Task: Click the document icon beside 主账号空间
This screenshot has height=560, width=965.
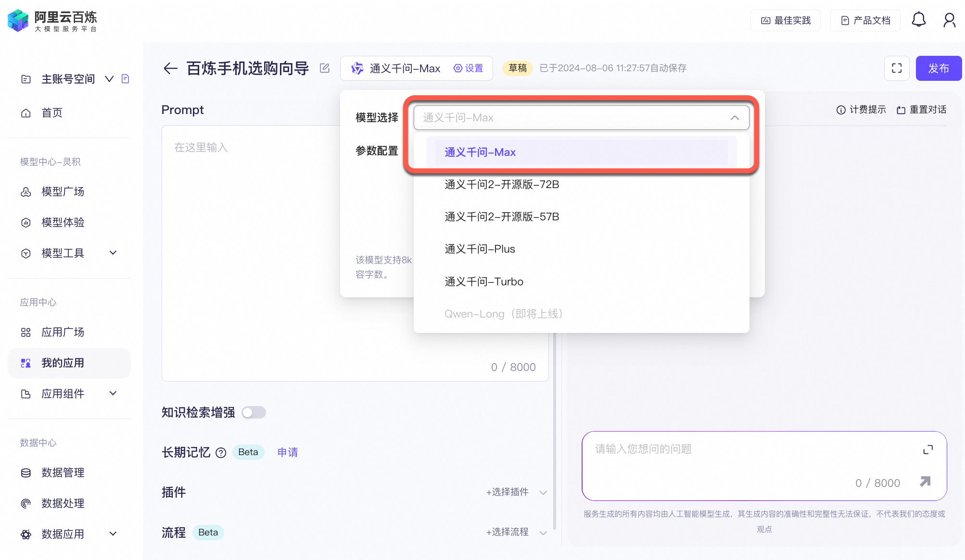Action: (x=125, y=78)
